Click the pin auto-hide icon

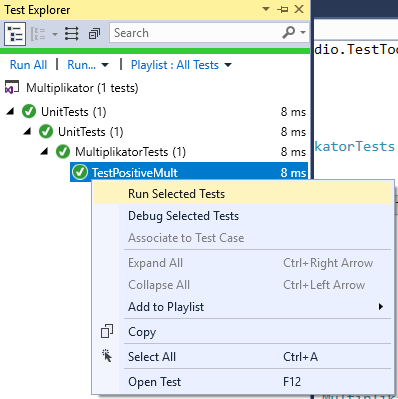click(x=283, y=9)
